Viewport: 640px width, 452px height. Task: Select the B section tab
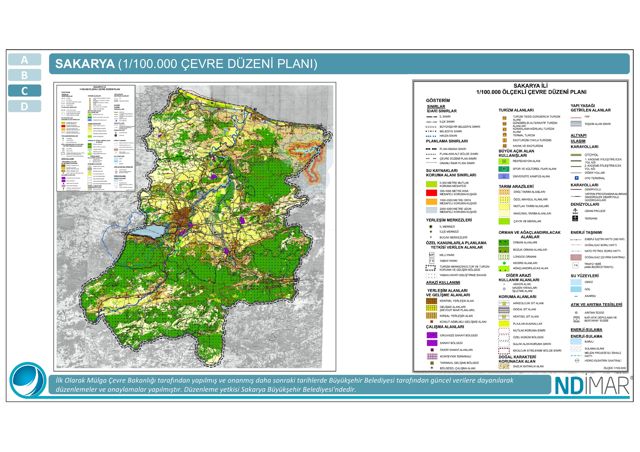tap(24, 75)
